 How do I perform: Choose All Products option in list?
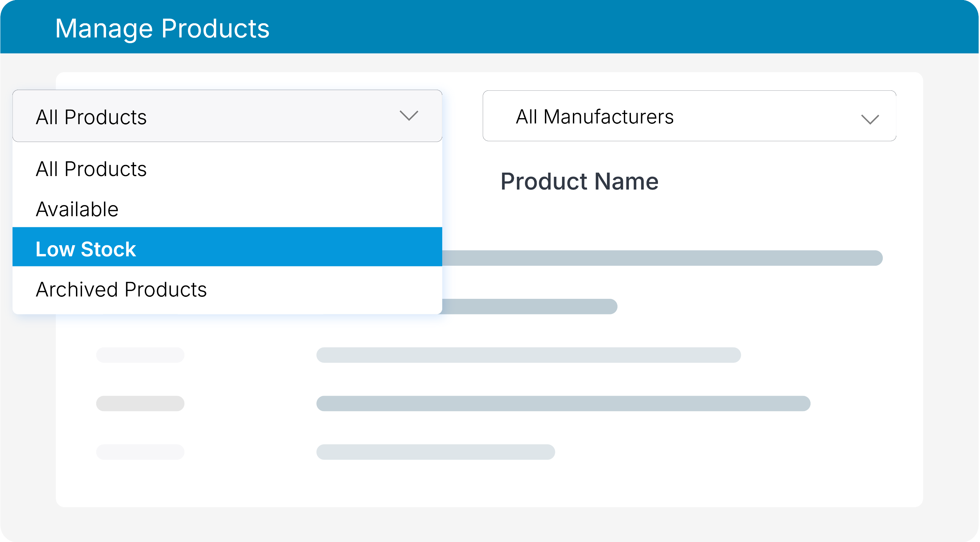pyautogui.click(x=227, y=169)
